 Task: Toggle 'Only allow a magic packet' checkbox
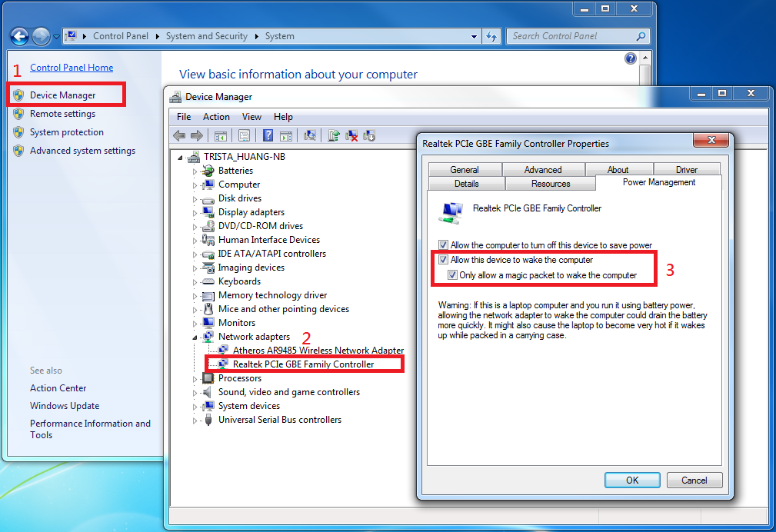coord(452,274)
